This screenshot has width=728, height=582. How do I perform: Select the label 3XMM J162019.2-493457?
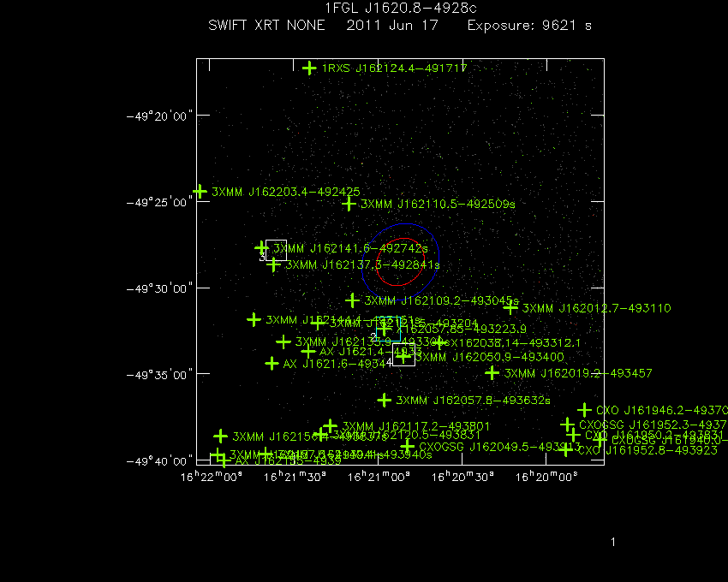point(578,374)
